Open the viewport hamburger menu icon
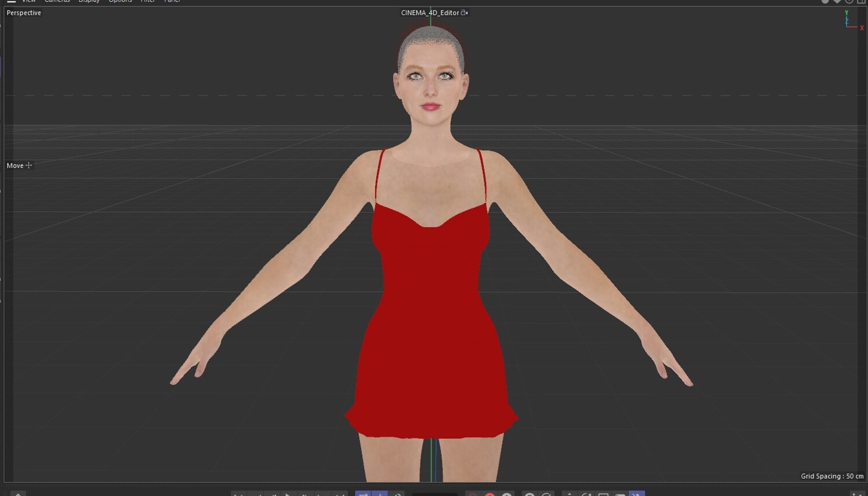Screen dimensions: 868x496 click(11, 1)
